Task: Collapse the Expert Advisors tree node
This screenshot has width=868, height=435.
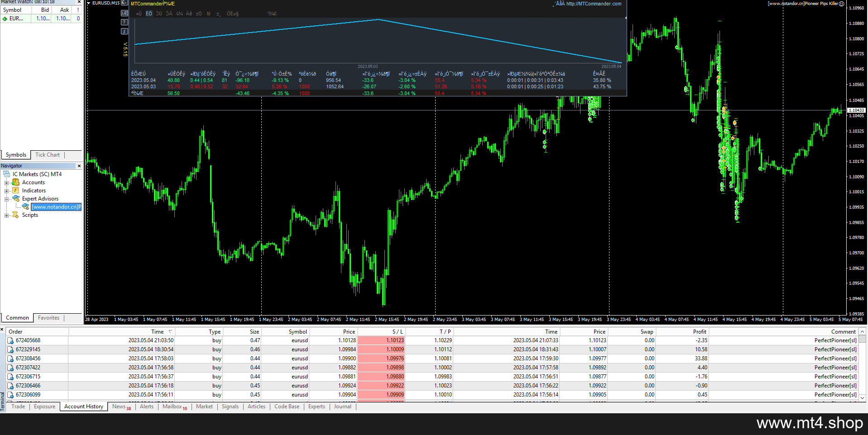Action: tap(6, 199)
